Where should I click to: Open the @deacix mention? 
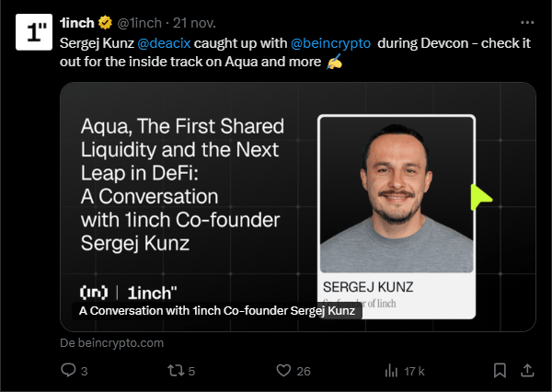(x=165, y=42)
